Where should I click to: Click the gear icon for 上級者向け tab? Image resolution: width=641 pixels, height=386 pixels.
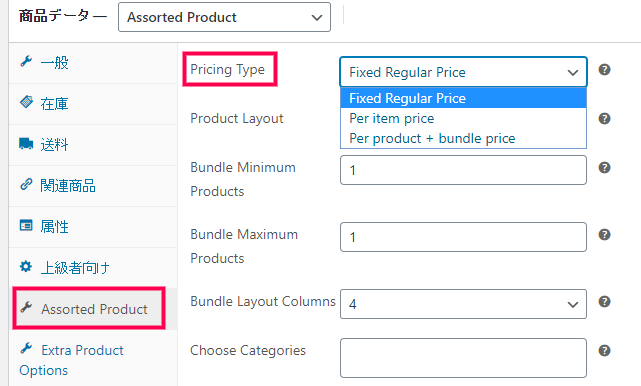tap(26, 267)
